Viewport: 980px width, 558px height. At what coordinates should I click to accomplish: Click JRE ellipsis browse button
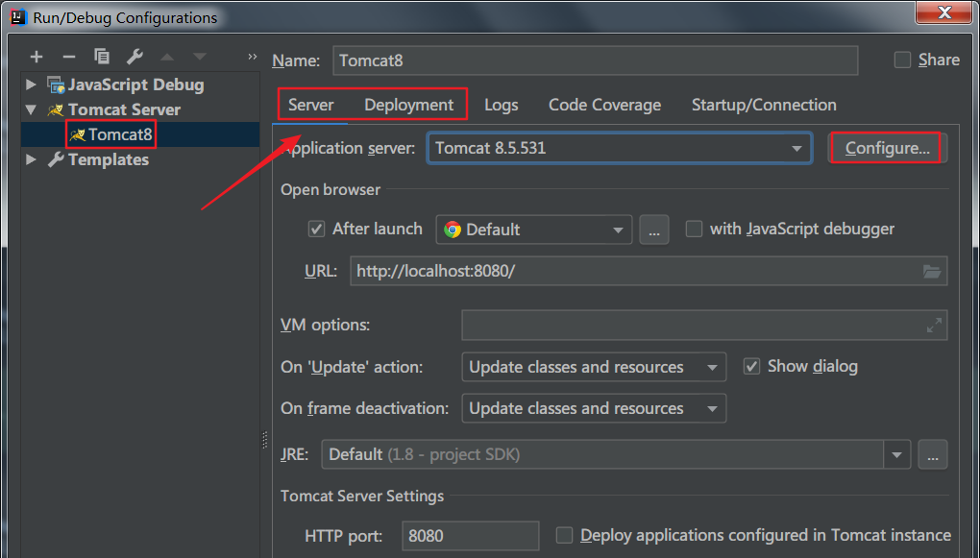(x=933, y=455)
